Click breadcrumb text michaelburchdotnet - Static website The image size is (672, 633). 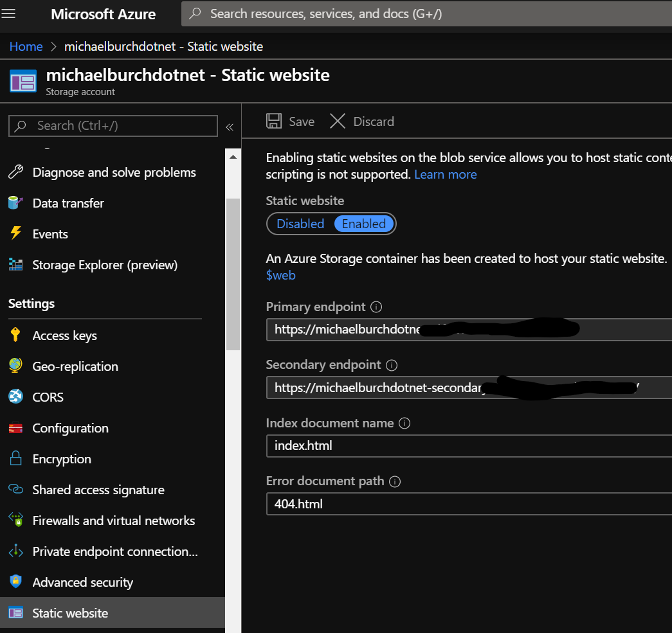click(164, 46)
